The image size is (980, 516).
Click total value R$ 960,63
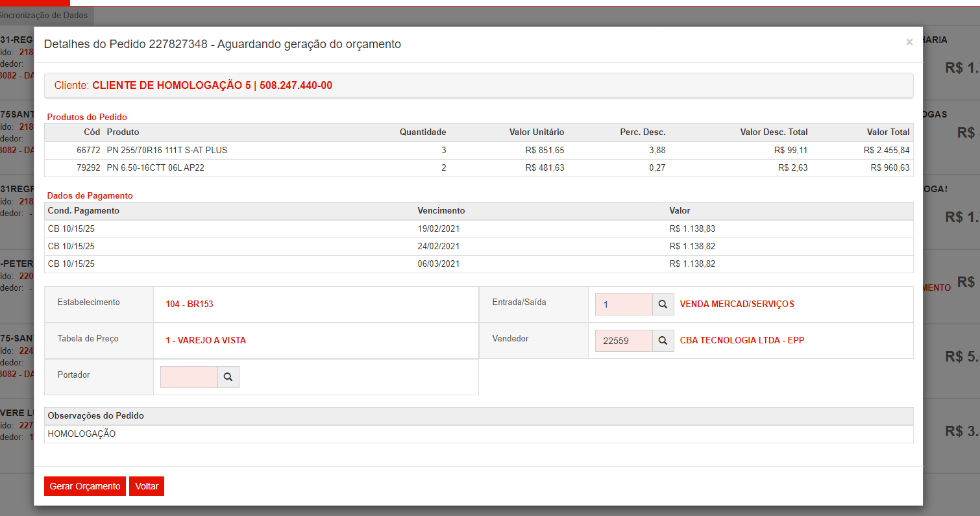(890, 167)
